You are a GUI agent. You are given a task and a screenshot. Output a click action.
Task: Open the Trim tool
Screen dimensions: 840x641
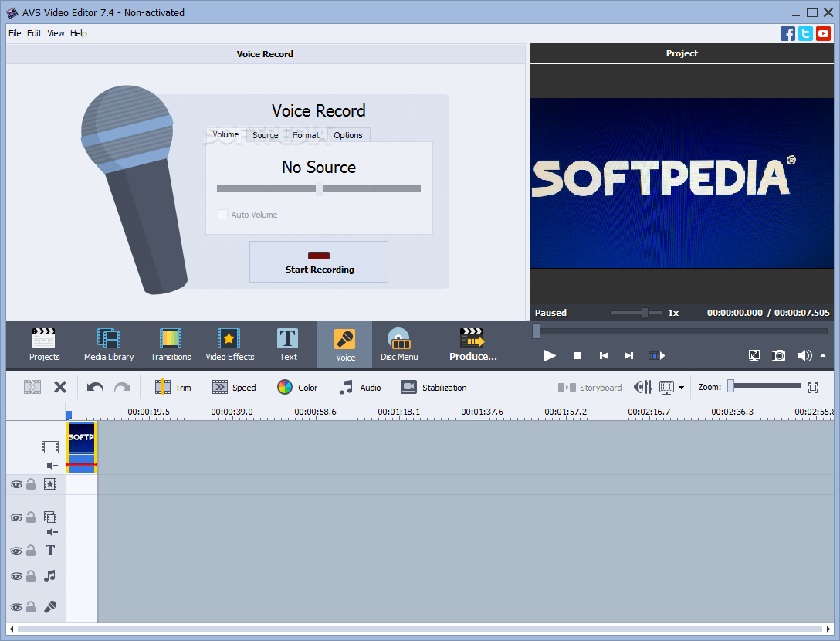(172, 387)
